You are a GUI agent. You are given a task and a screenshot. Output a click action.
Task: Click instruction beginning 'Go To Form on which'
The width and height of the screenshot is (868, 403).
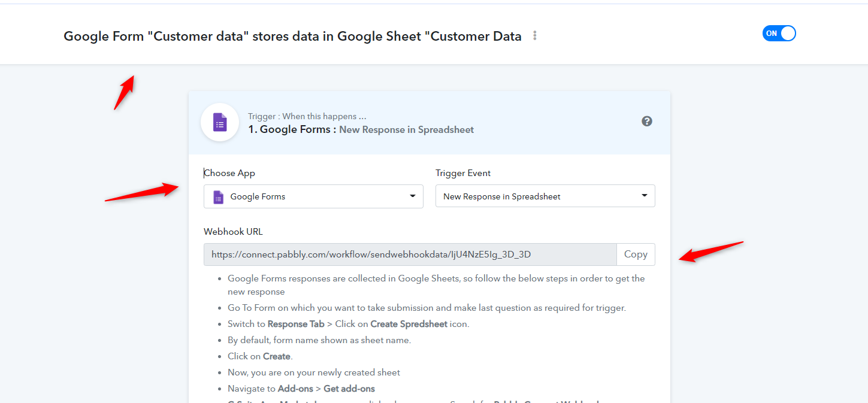click(x=427, y=308)
